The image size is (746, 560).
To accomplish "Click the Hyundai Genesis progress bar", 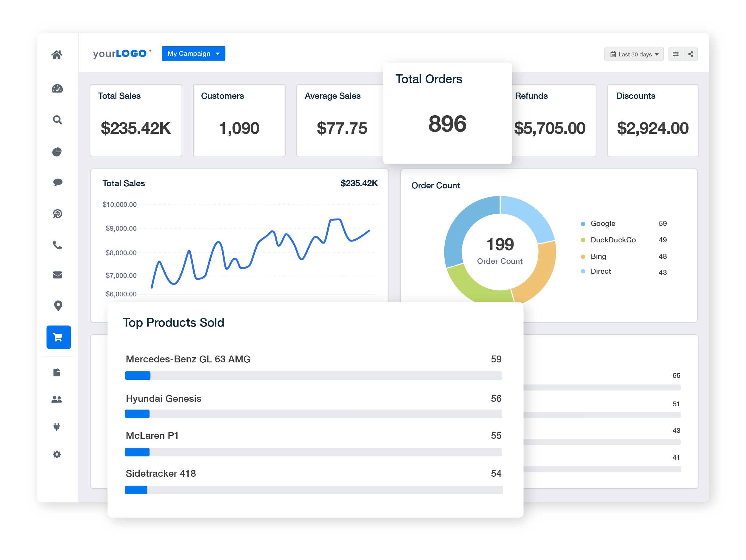I will pyautogui.click(x=313, y=414).
